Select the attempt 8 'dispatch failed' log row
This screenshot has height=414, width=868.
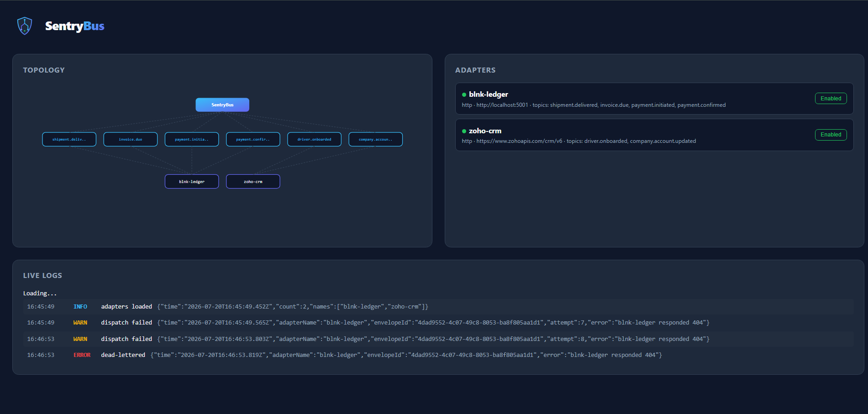438,339
